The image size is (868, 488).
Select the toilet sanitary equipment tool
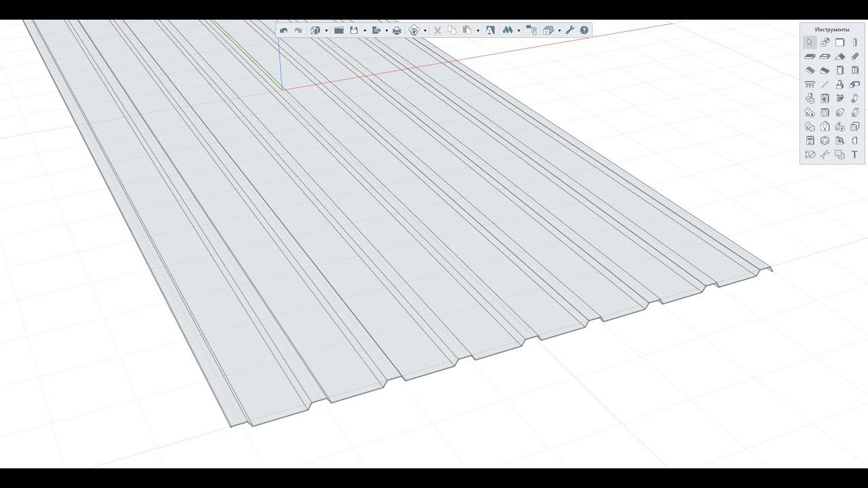(810, 98)
